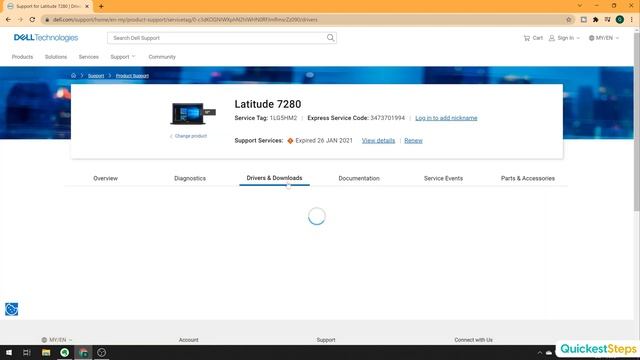Open the Services menu
Image resolution: width=640 pixels, height=360 pixels.
[89, 57]
